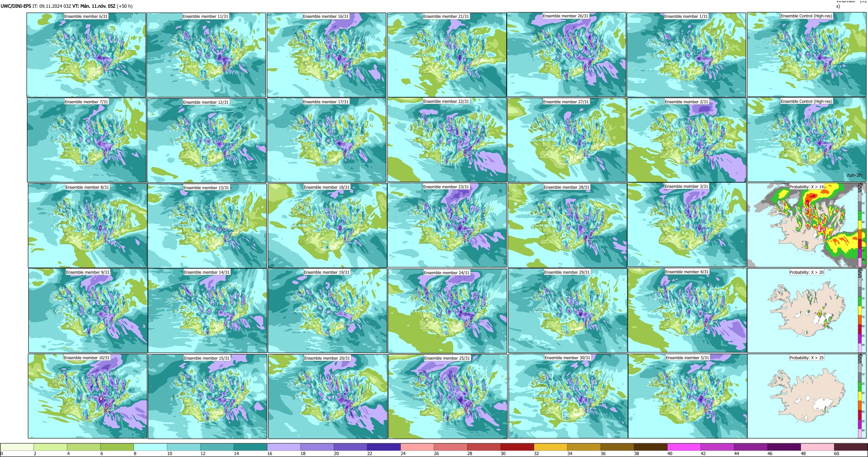Open the Ensemble member 15/31 wind map

point(207,397)
